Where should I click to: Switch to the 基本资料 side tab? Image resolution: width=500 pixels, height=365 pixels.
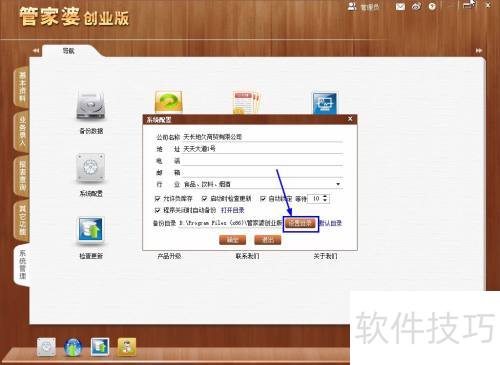[22, 87]
